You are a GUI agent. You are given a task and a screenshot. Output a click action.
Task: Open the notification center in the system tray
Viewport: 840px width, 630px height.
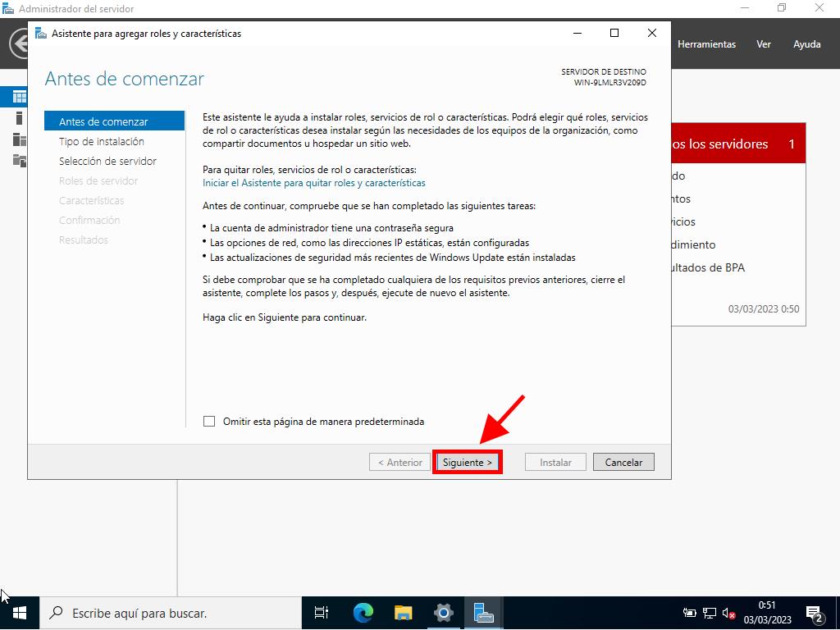(x=815, y=614)
